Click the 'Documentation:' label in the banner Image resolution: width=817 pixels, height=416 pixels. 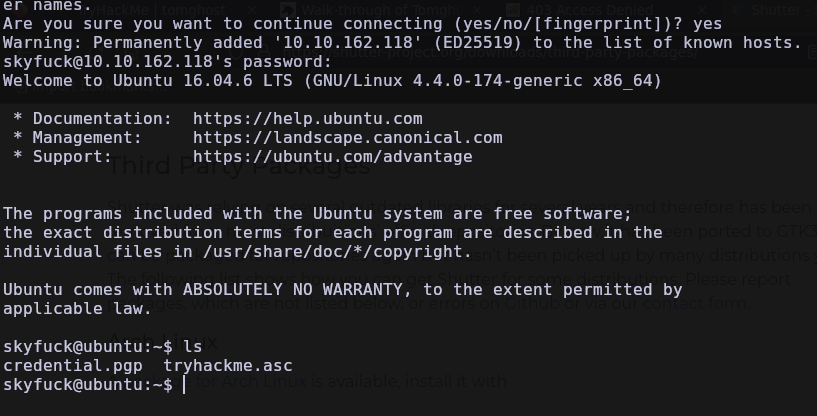pyautogui.click(x=102, y=119)
